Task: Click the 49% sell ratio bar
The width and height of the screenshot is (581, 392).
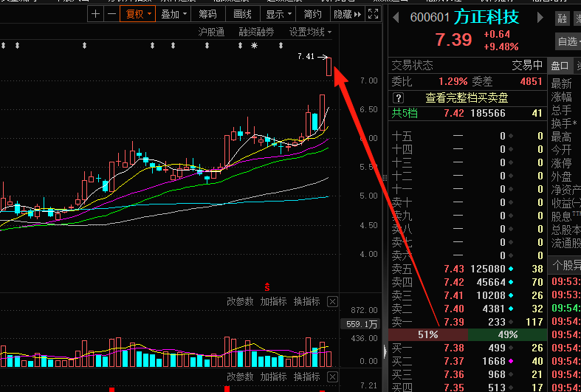Action: click(x=508, y=334)
